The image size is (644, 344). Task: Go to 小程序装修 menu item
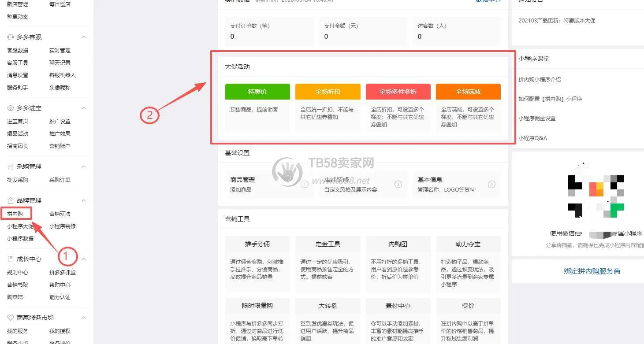(x=63, y=226)
